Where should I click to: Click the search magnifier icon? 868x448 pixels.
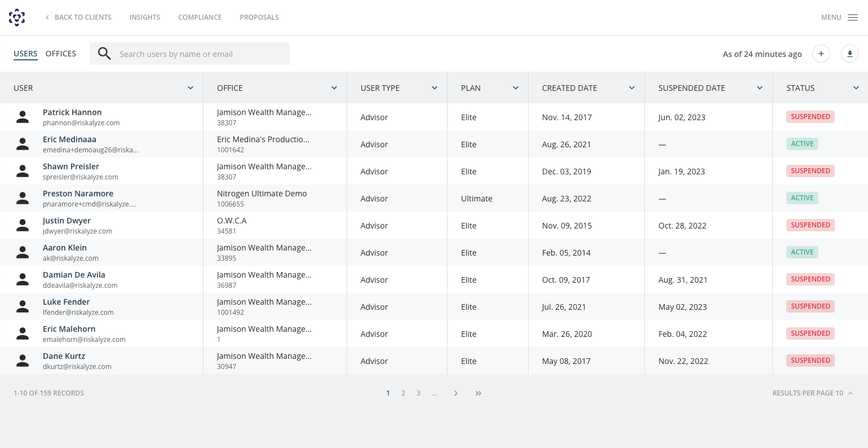pos(104,54)
